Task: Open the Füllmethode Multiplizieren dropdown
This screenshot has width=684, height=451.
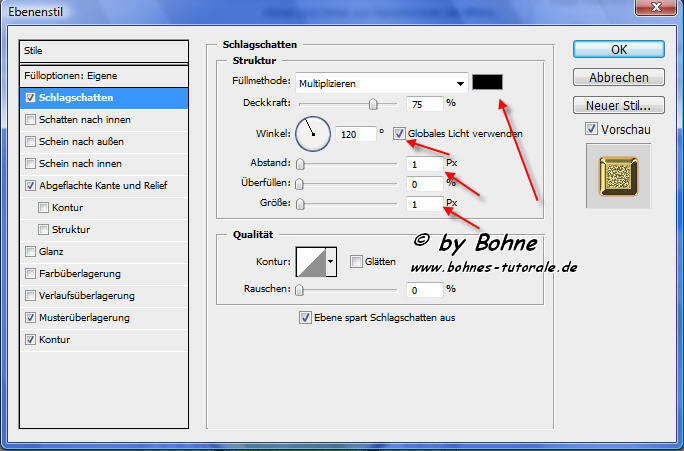Action: tap(384, 83)
